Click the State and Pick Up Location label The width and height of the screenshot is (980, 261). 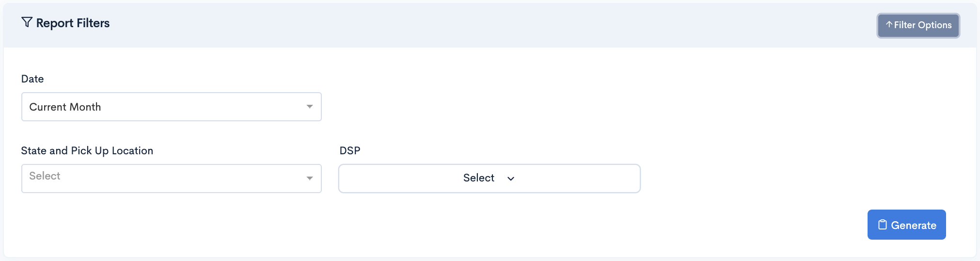[x=87, y=150]
